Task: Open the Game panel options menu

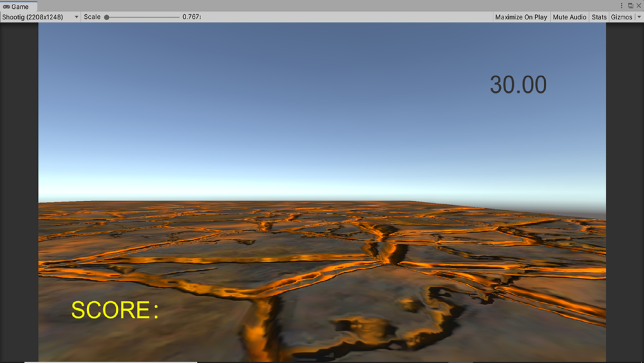Action: click(x=621, y=6)
